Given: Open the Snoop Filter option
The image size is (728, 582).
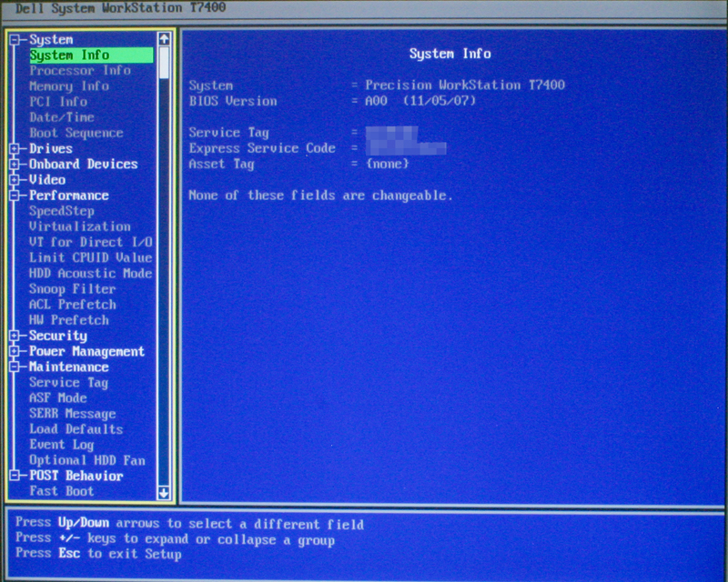Looking at the screenshot, I should [x=73, y=289].
